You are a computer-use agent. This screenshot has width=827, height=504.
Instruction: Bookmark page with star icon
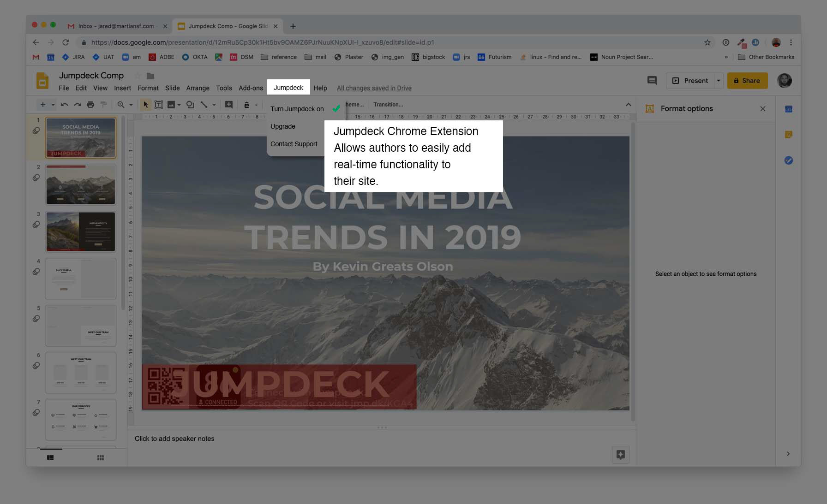707,42
